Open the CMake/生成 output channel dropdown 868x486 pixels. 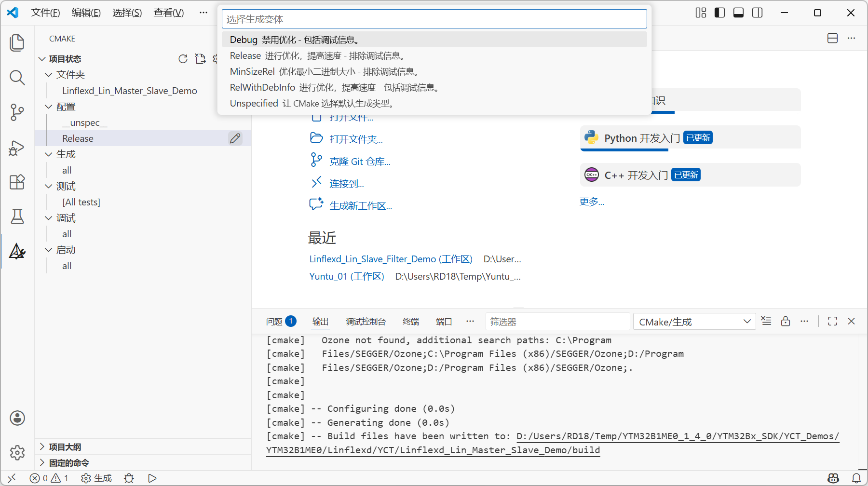(x=694, y=322)
